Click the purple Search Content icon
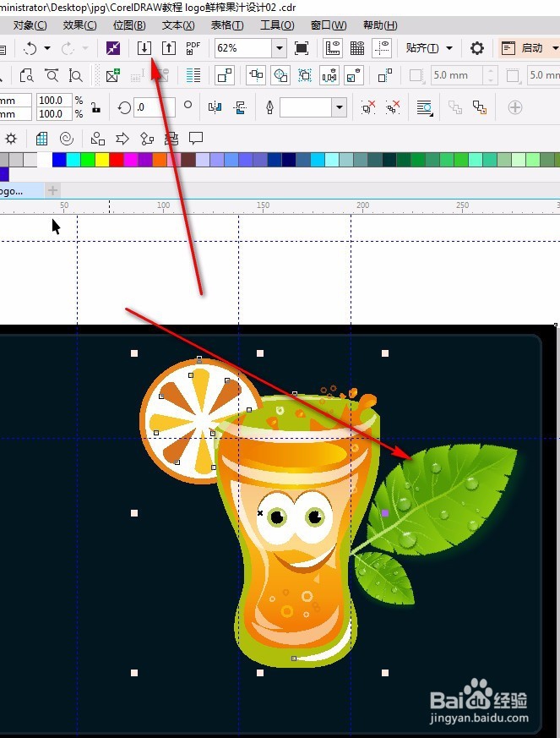 coord(113,48)
